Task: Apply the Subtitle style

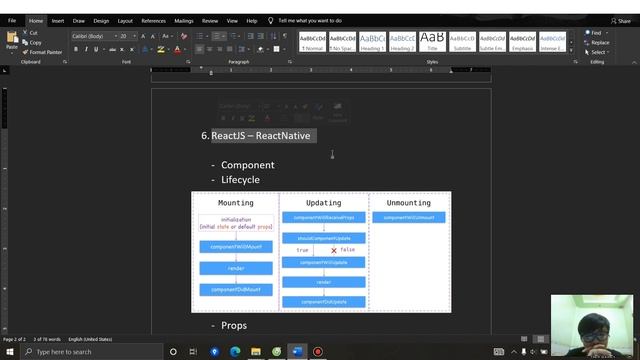Action: [462, 42]
